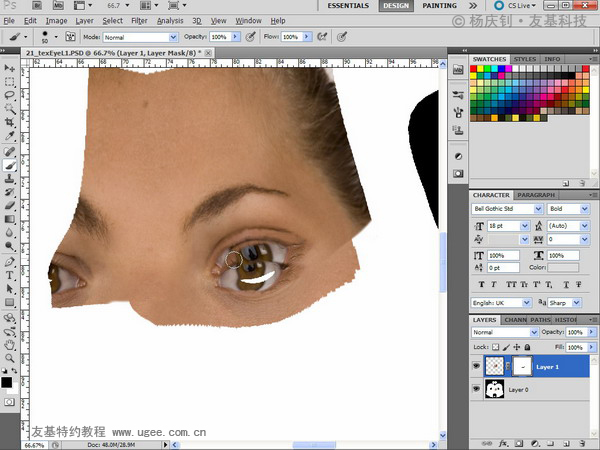Show more workspaces with the double arrow
The width and height of the screenshot is (600, 450).
click(x=473, y=5)
